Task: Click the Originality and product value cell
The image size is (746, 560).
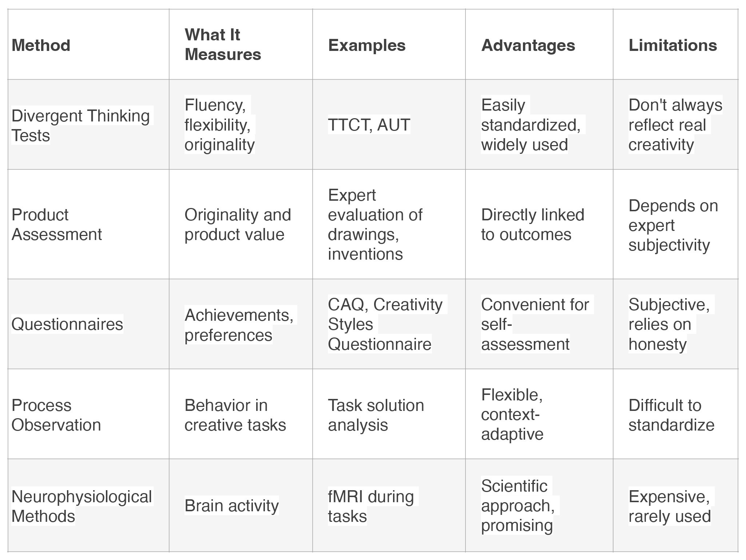Action: click(241, 224)
